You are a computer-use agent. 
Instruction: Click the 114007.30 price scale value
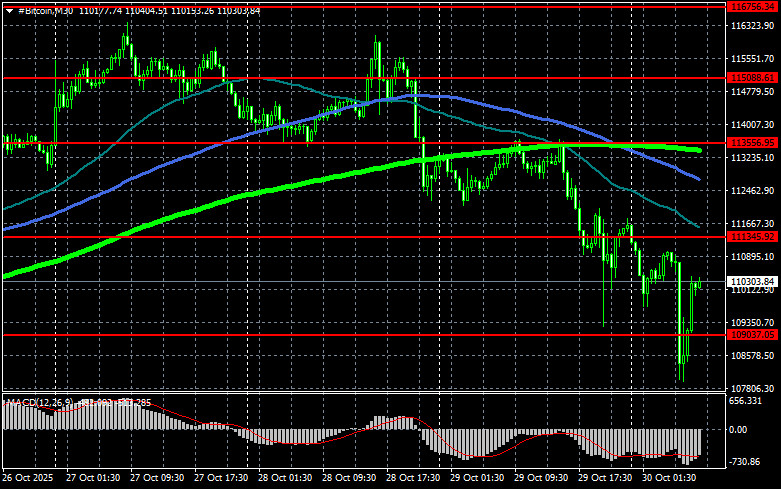coord(752,124)
